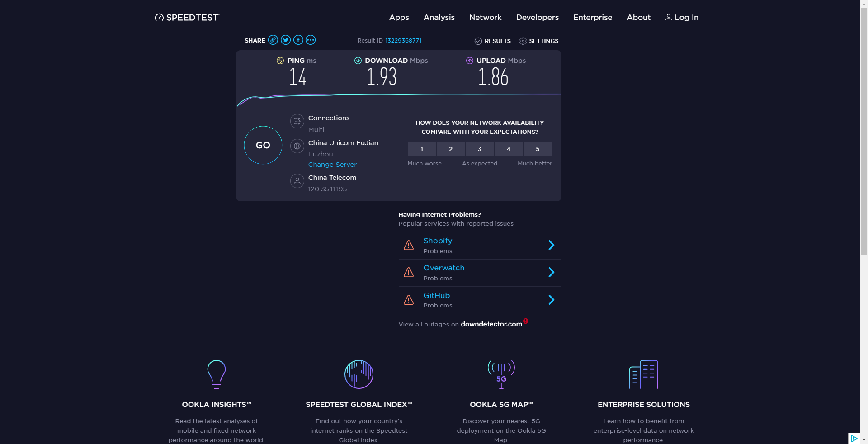Open SPEEDTEST GLOBAL INDEX heading
This screenshot has width=868, height=444.
359,405
